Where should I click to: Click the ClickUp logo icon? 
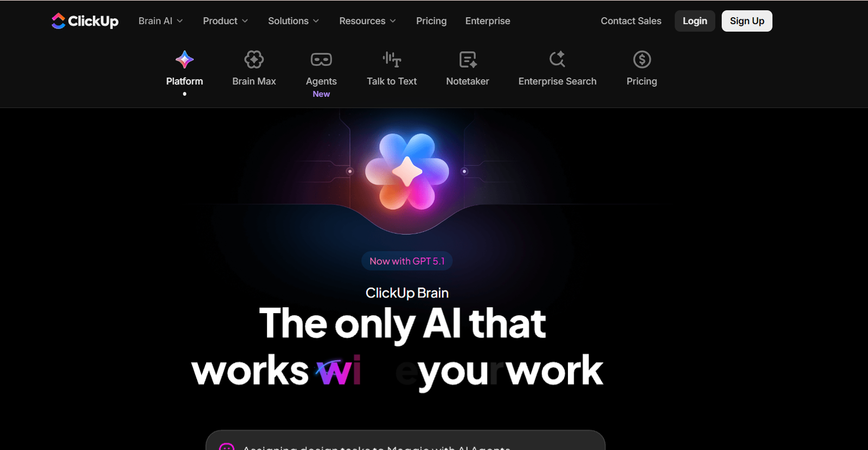(58, 21)
